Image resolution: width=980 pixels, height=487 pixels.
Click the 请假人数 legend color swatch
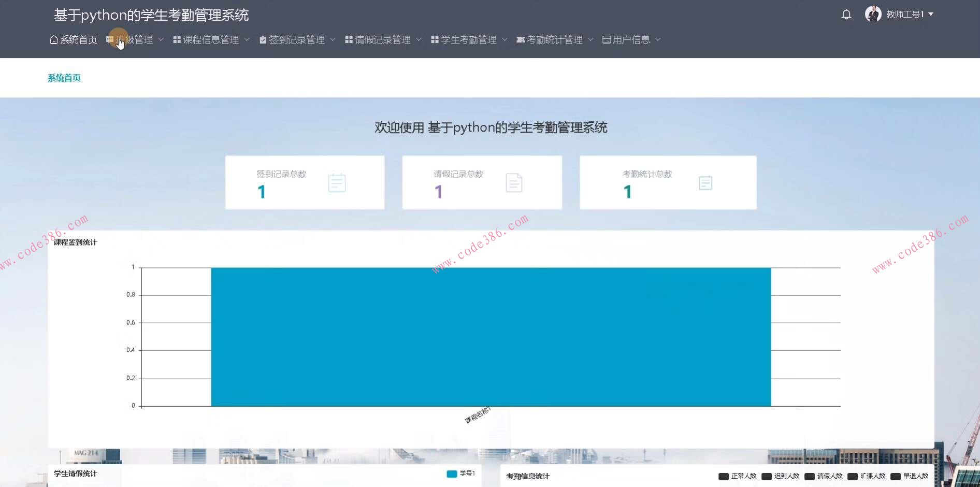tap(809, 476)
